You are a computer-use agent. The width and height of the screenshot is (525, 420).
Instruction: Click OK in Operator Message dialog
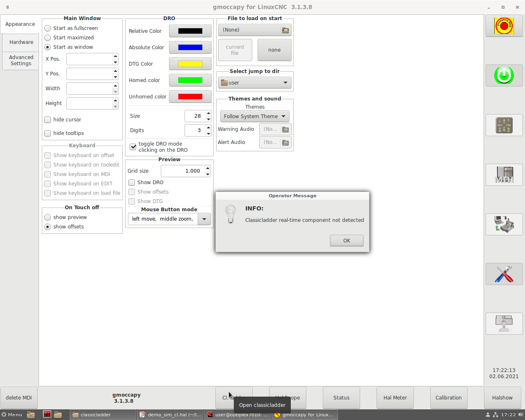347,241
